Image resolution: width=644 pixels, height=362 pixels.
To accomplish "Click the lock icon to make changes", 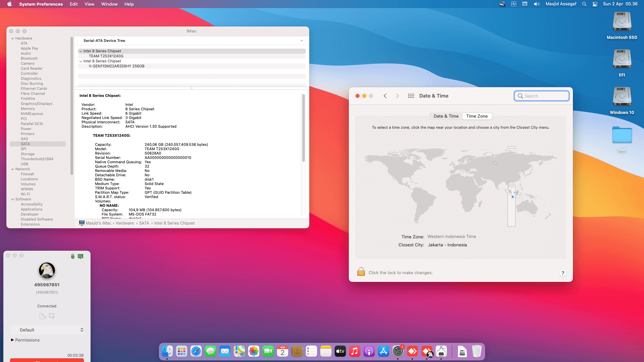I will (x=361, y=271).
